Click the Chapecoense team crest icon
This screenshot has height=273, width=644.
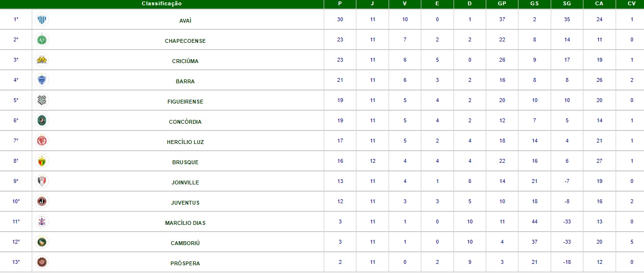[x=42, y=39]
